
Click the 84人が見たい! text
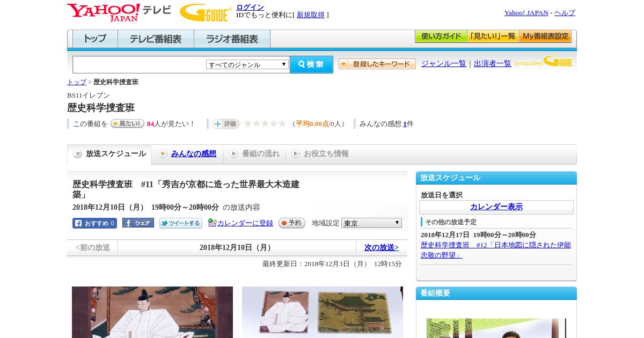coord(171,124)
